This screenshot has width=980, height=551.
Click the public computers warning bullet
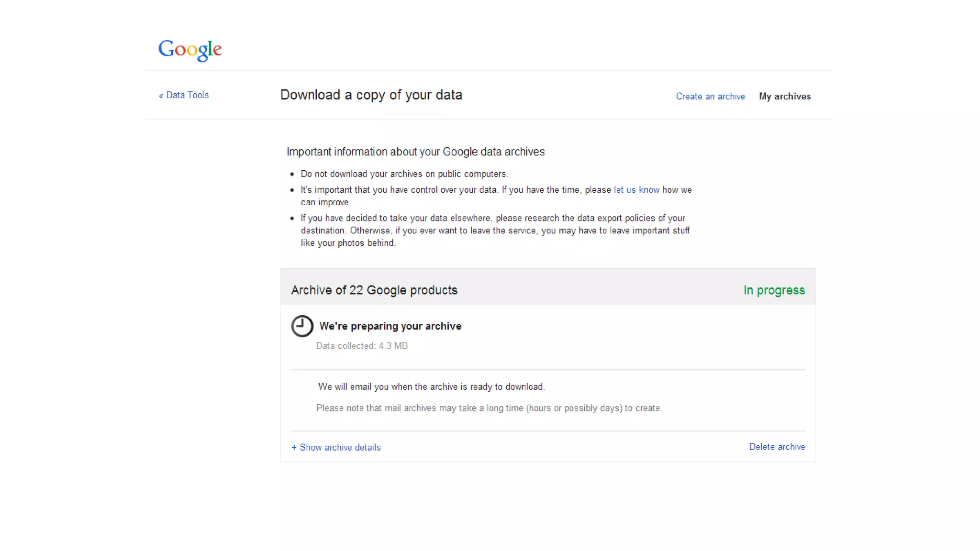404,174
